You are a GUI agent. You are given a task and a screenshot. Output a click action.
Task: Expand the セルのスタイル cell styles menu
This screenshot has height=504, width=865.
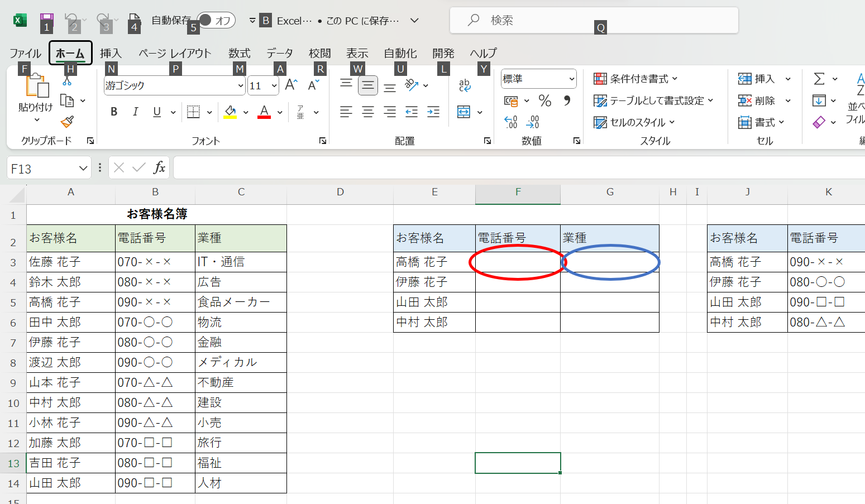pos(634,122)
